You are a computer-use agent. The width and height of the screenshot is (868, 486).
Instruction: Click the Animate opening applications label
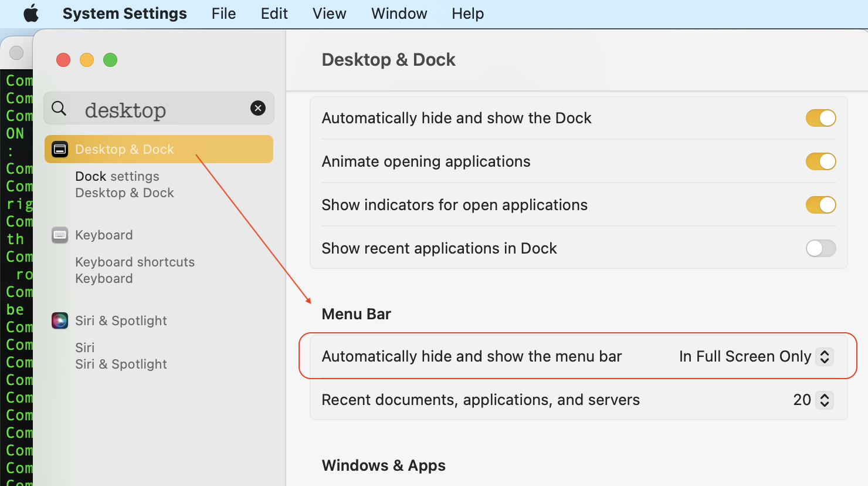426,161
